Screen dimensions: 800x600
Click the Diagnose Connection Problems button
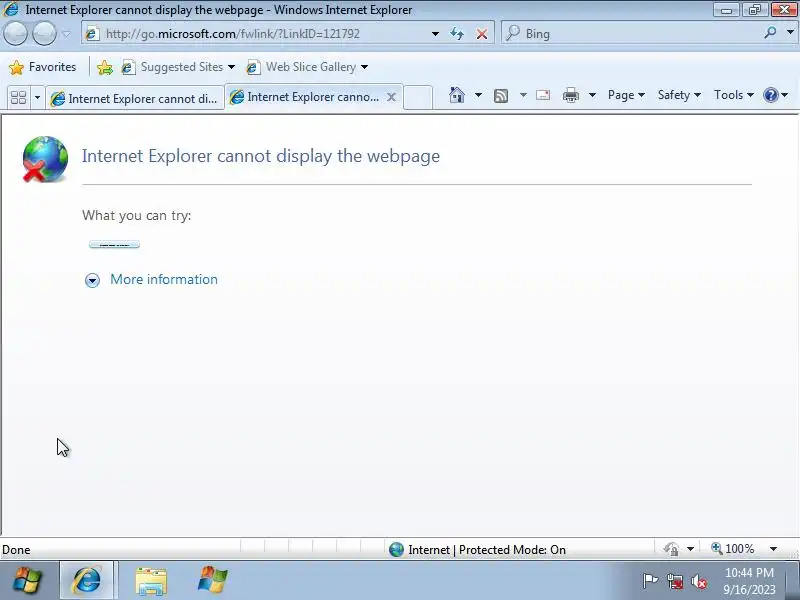pyautogui.click(x=114, y=245)
